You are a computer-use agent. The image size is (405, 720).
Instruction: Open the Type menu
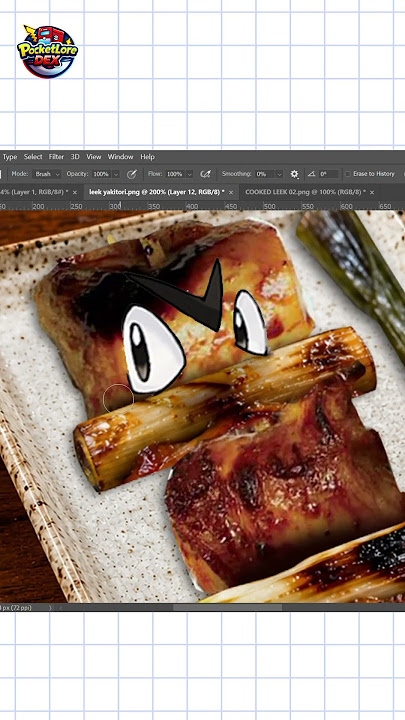[10, 157]
